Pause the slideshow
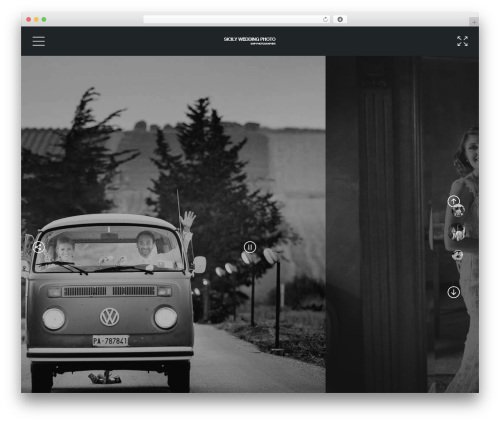The width and height of the screenshot is (500, 423). point(250,247)
